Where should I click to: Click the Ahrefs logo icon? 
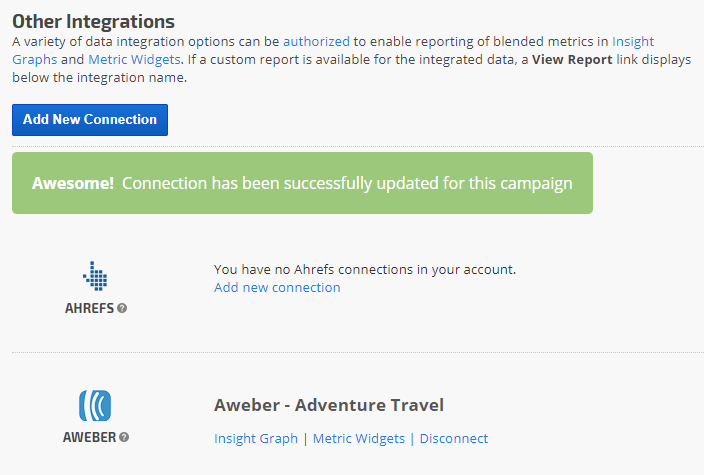tap(95, 276)
